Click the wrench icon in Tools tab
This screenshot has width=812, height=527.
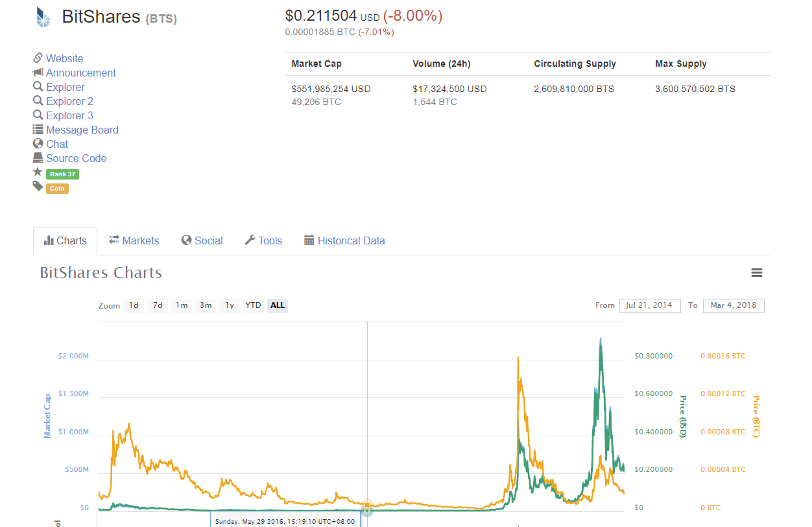[x=250, y=240]
